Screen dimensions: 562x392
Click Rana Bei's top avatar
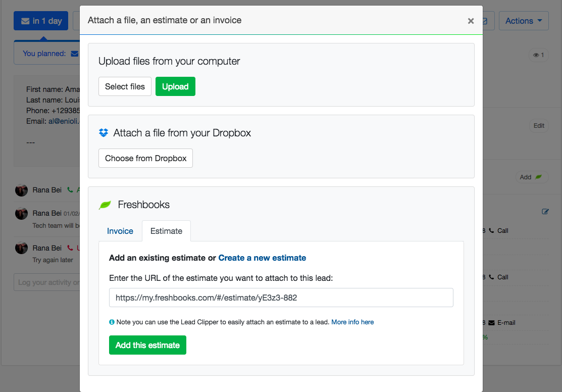click(x=21, y=190)
